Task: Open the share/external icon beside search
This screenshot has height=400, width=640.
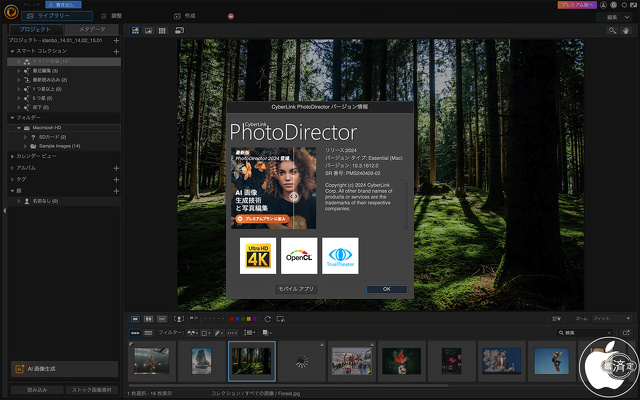Action: (626, 333)
